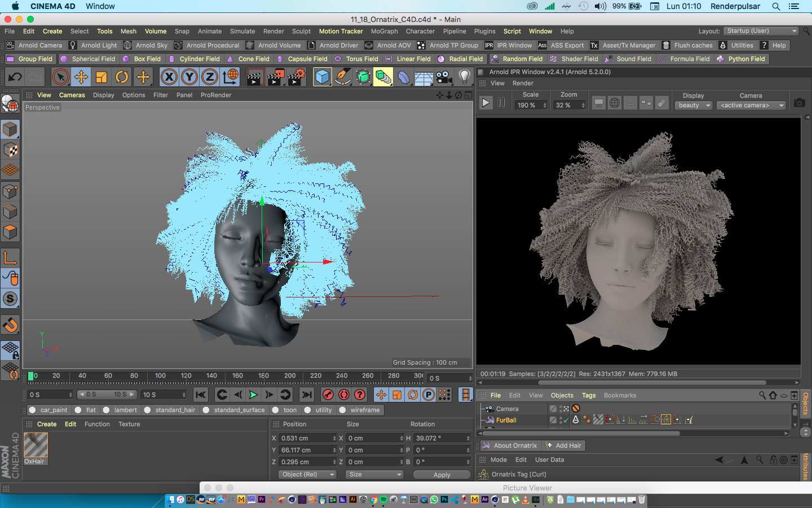Viewport: 812px width, 508px height.
Task: Click the Apply button
Action: pyautogui.click(x=442, y=475)
